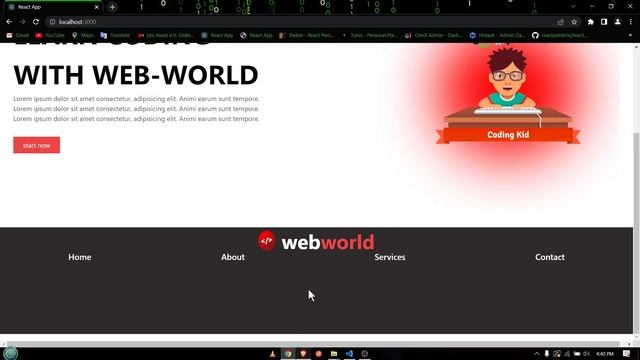640x360 pixels.
Task: Click the vertical page scrollbar thumb
Action: [636, 233]
